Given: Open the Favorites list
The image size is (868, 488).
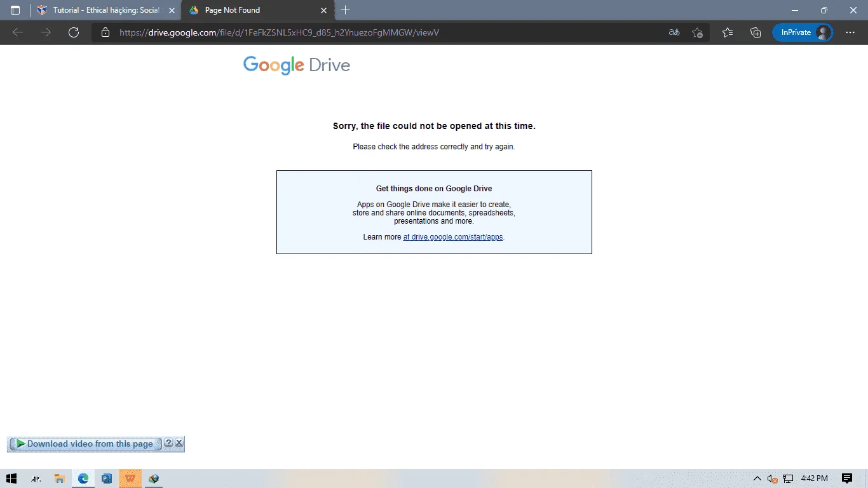Looking at the screenshot, I should coord(728,32).
